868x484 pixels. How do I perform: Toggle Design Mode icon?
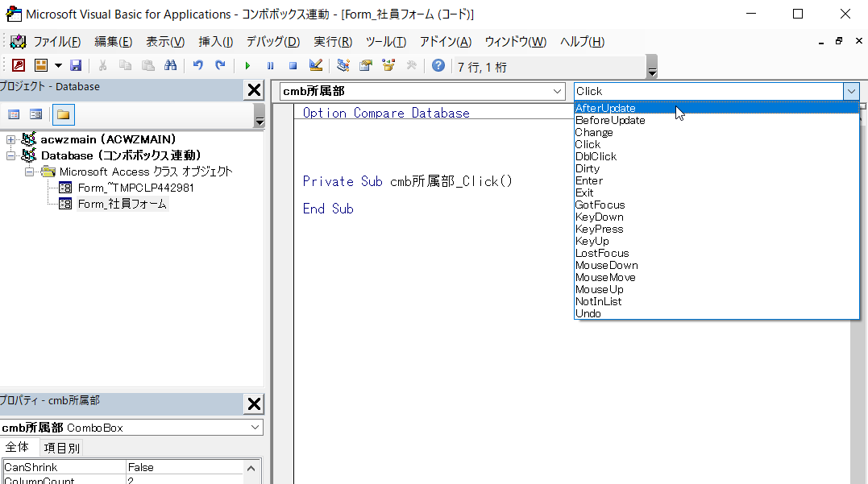click(316, 66)
